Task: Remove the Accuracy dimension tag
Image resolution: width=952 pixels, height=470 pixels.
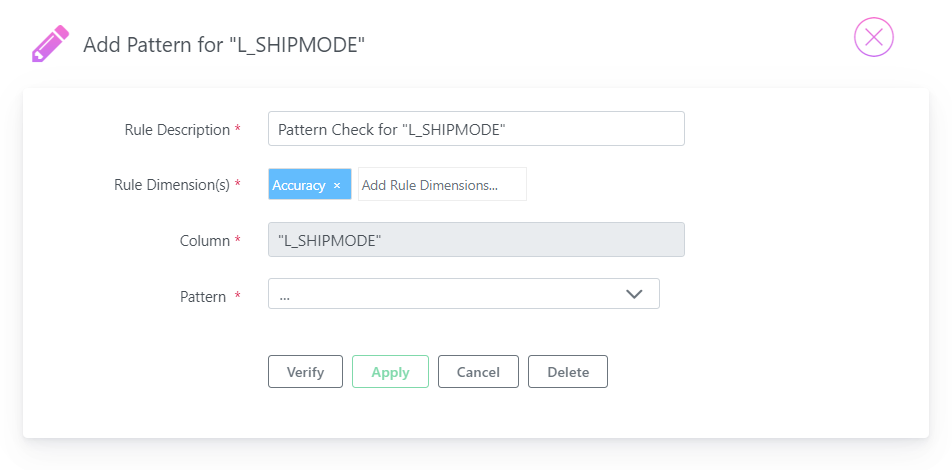Action: click(337, 186)
